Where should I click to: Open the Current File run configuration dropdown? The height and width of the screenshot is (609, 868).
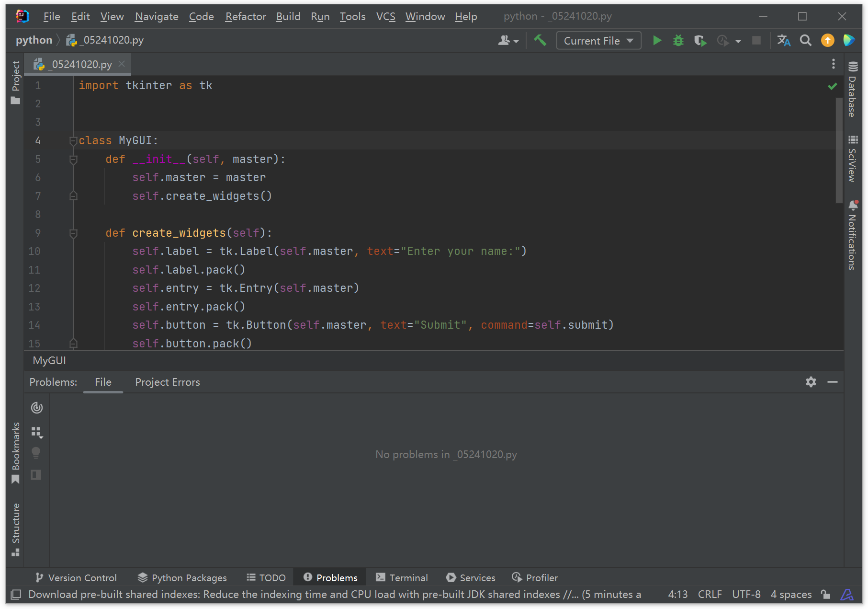(x=598, y=40)
